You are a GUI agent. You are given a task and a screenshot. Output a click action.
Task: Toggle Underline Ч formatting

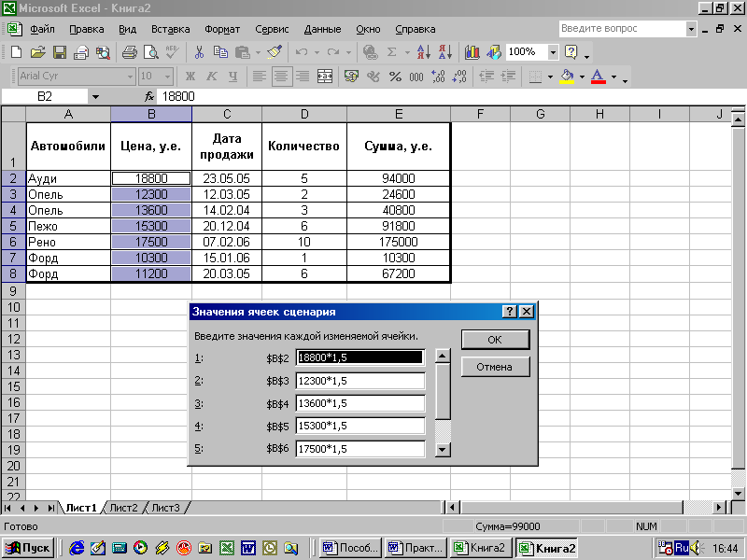[x=233, y=77]
